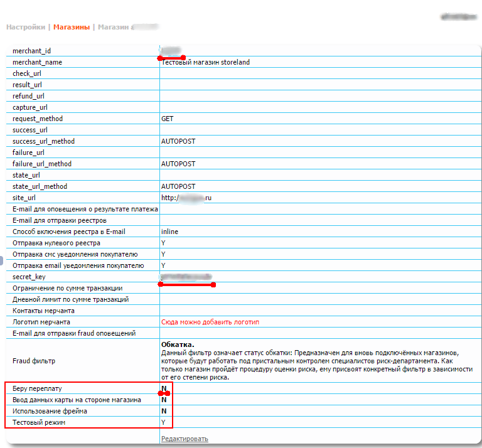This screenshot has width=482, height=448.
Task: Go to the Магазины breadcrumb link
Action: [72, 27]
